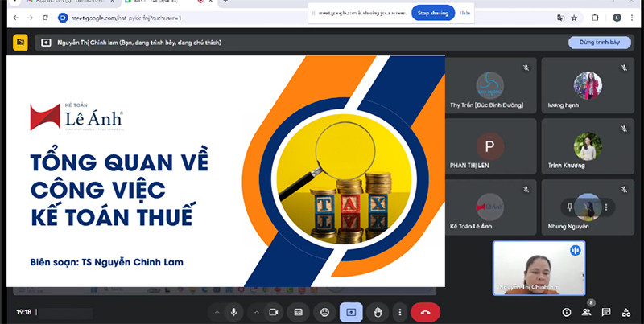
Task: Expand the video settings chevron
Action: point(257,312)
